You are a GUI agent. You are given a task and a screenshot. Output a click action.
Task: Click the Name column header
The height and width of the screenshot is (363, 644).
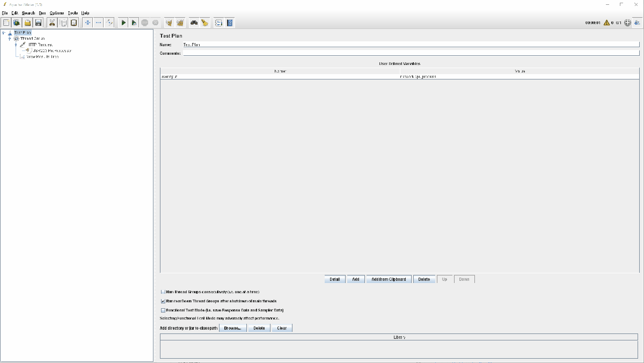tap(280, 71)
